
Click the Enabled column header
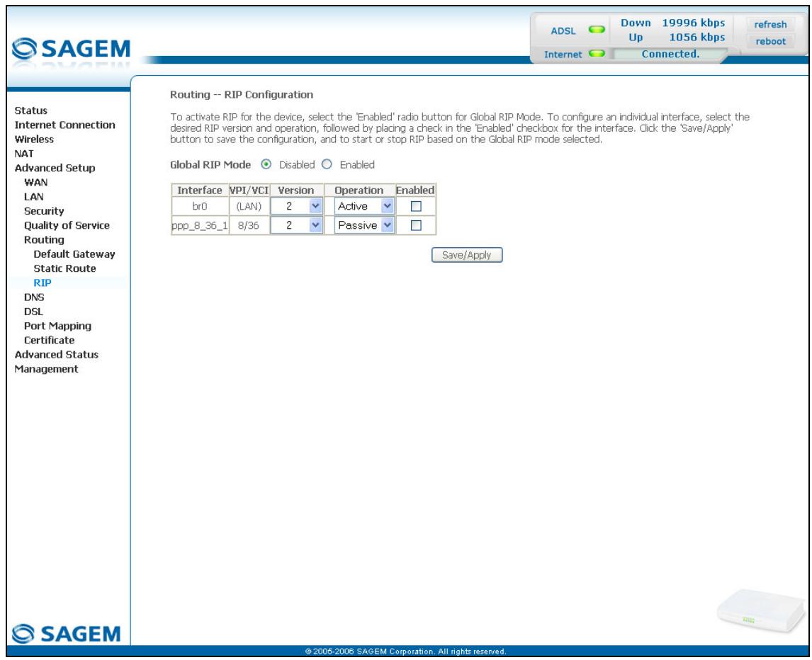point(415,190)
